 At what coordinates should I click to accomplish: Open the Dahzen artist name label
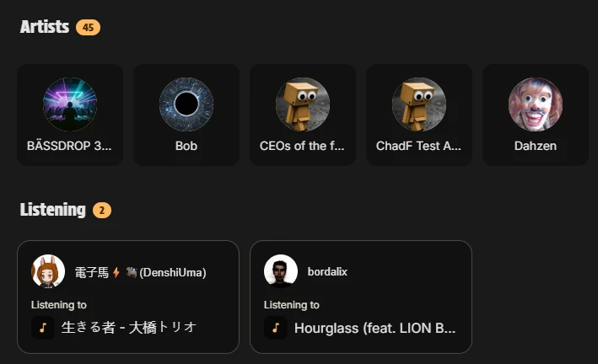[x=536, y=146]
